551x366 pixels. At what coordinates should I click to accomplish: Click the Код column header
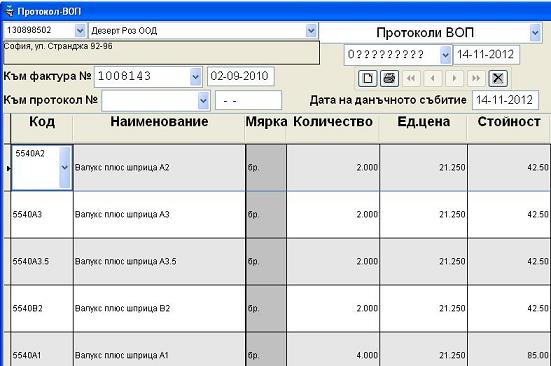[42, 128]
